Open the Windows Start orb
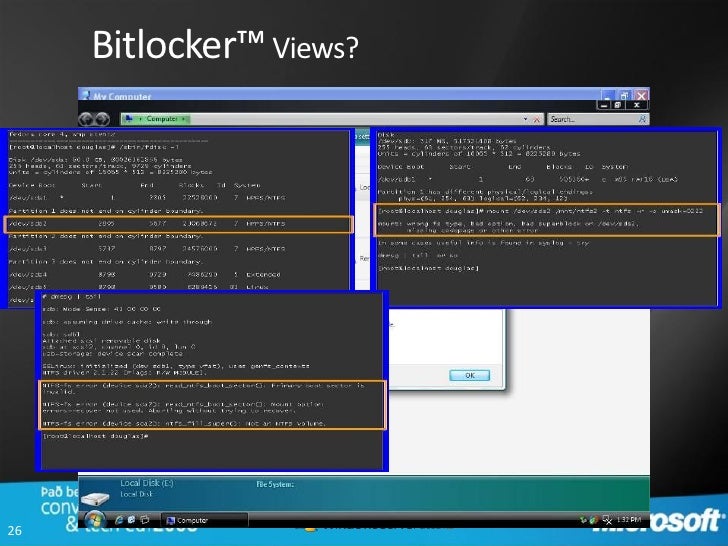 coord(95,520)
